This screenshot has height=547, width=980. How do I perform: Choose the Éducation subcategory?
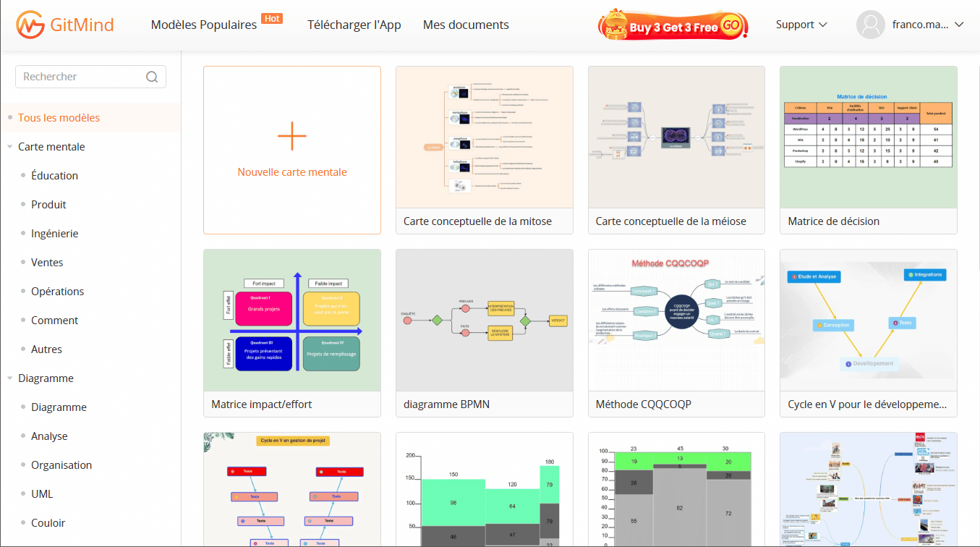pyautogui.click(x=54, y=176)
